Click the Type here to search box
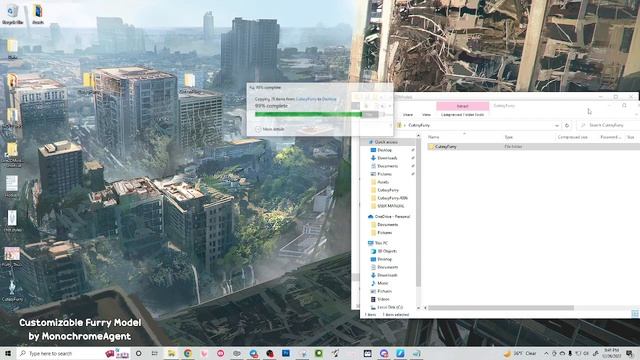The width and height of the screenshot is (640, 360). (73, 353)
